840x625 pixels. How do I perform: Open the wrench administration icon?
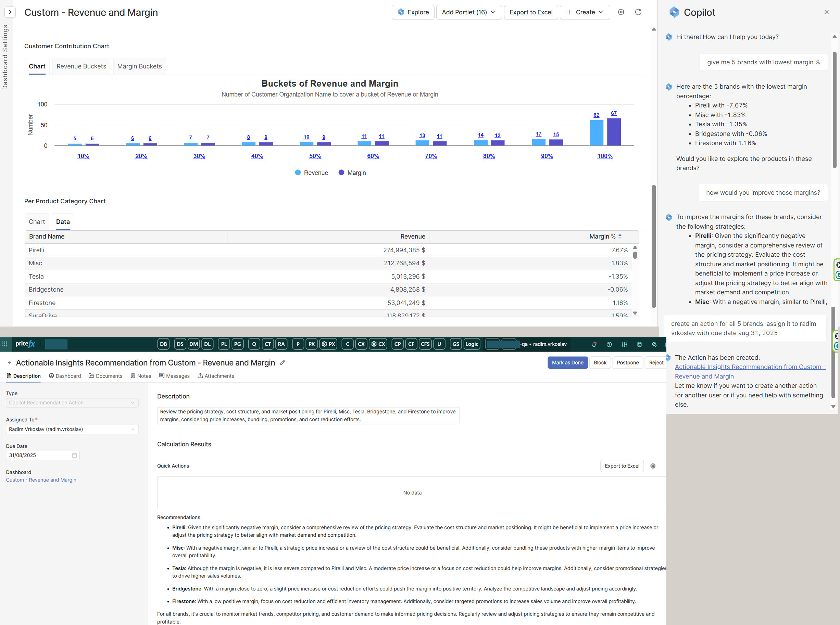654,344
